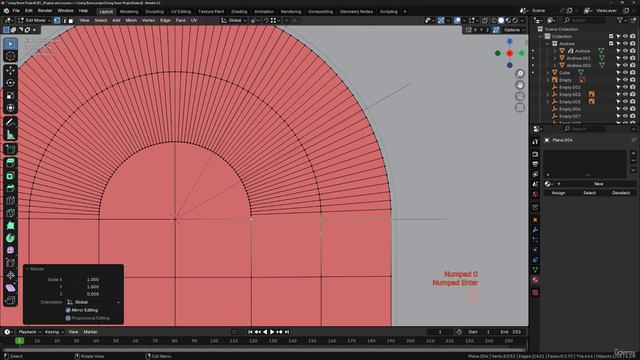Toggle X-ray display in viewport header
The width and height of the screenshot is (640, 360).
point(484,20)
